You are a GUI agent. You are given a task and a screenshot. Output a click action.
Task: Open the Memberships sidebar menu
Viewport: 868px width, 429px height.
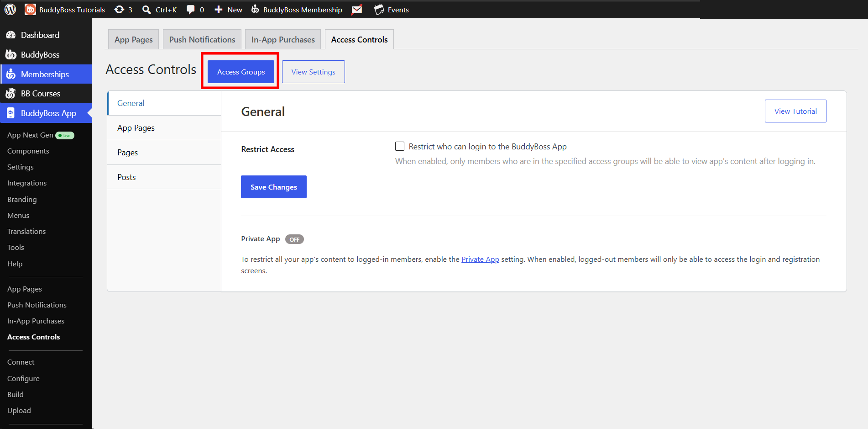click(46, 74)
